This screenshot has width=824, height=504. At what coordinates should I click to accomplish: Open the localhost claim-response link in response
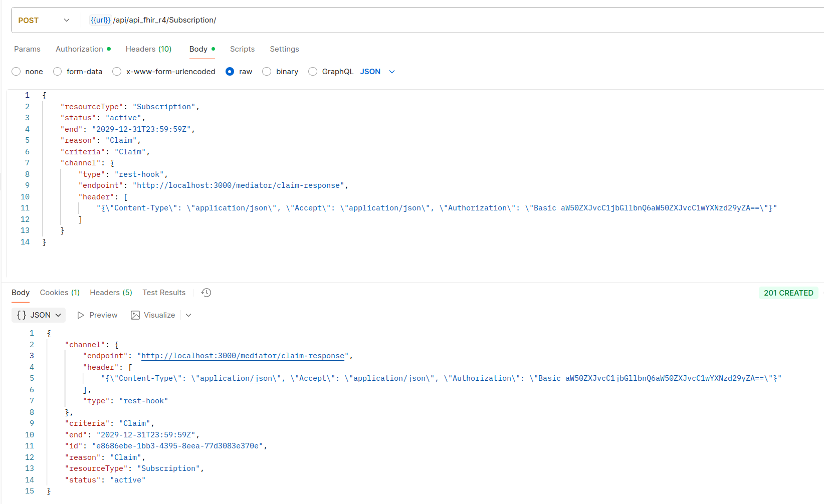coord(243,356)
